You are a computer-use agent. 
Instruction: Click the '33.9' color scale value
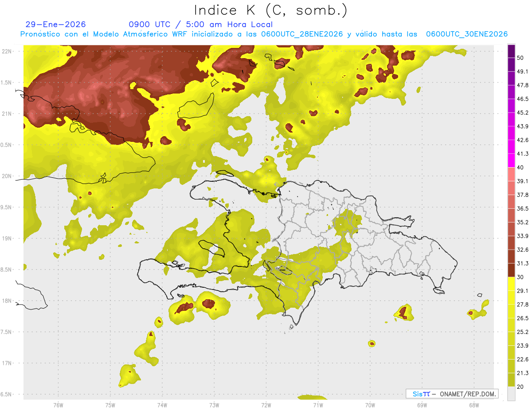522,236
